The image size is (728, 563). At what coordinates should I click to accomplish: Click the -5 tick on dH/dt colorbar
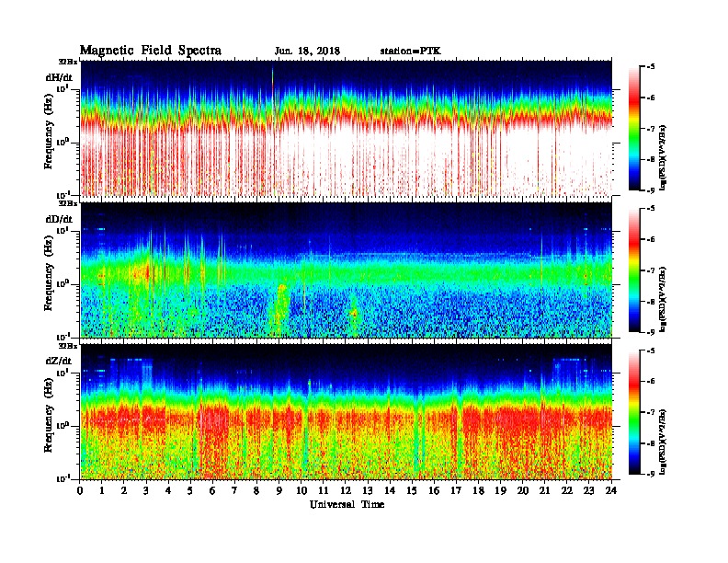pyautogui.click(x=651, y=67)
